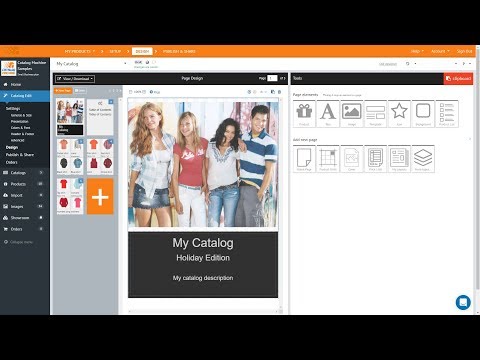Viewport: 480px width, 360px height.
Task: Add a Price List page
Action: pyautogui.click(x=375, y=159)
